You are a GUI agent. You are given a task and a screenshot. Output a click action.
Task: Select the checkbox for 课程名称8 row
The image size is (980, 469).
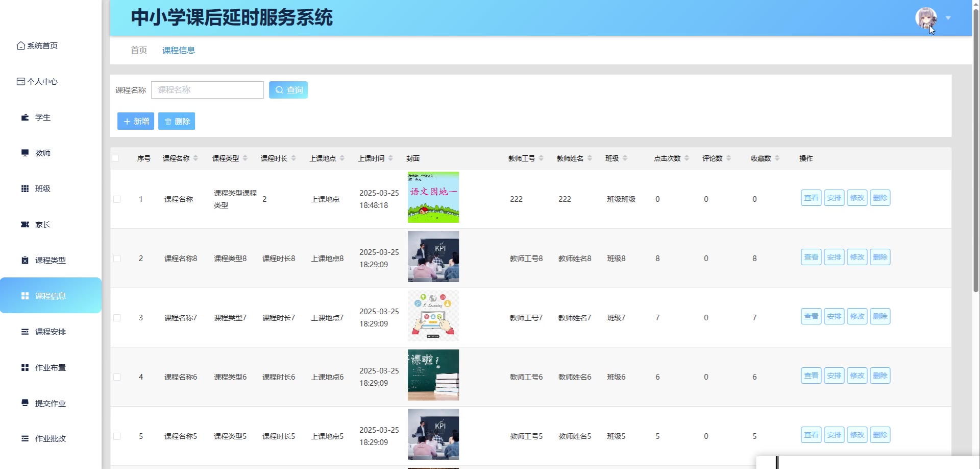(117, 259)
